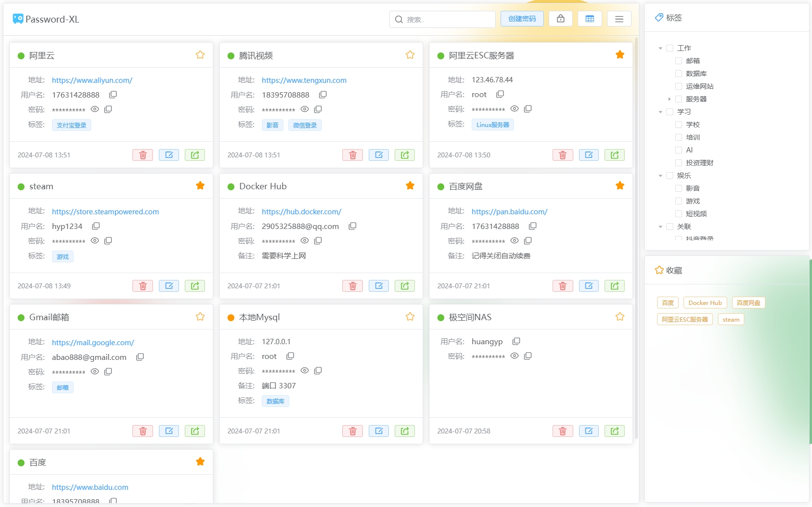Reveal the 阿里云 password with eye icon
This screenshot has width=812, height=507.
pos(95,109)
